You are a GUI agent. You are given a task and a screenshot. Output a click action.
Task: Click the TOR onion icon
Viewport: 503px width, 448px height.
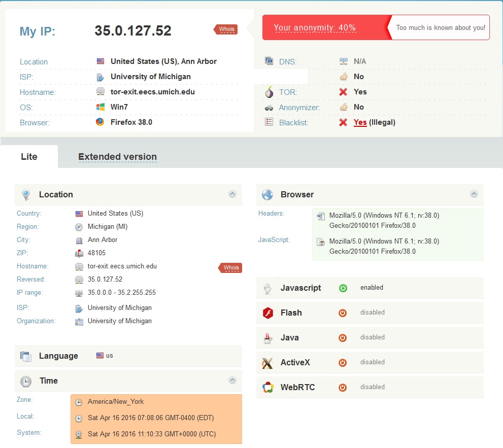(269, 92)
